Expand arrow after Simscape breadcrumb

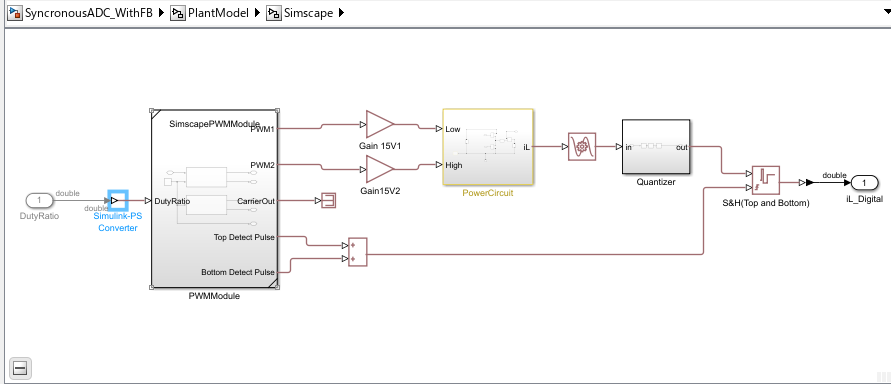(x=341, y=12)
